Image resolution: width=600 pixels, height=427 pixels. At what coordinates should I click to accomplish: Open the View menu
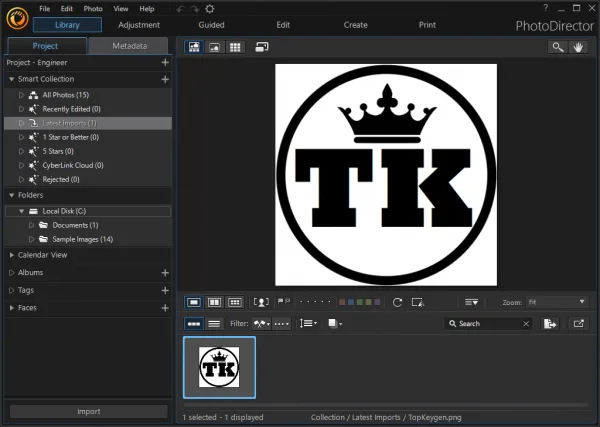coord(121,8)
